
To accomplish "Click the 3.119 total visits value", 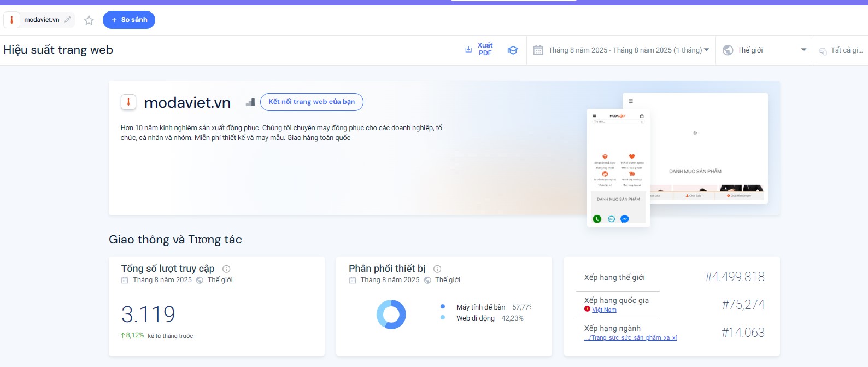I will tap(148, 314).
